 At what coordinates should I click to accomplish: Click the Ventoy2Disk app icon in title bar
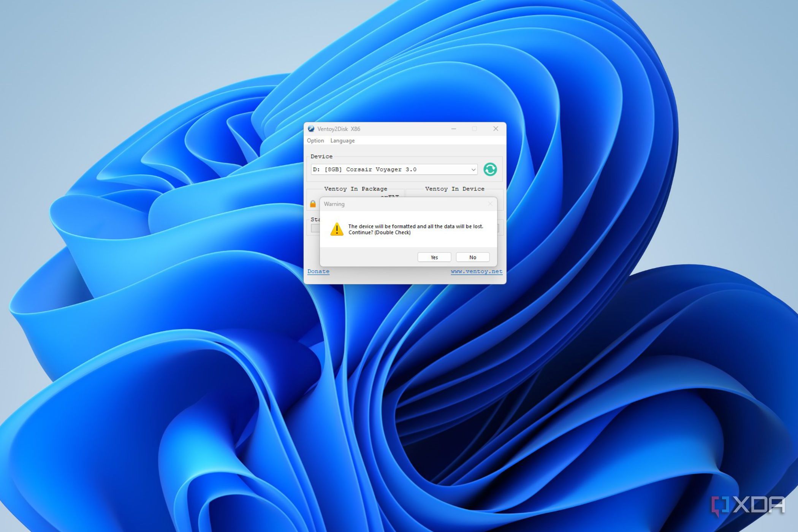click(x=311, y=129)
